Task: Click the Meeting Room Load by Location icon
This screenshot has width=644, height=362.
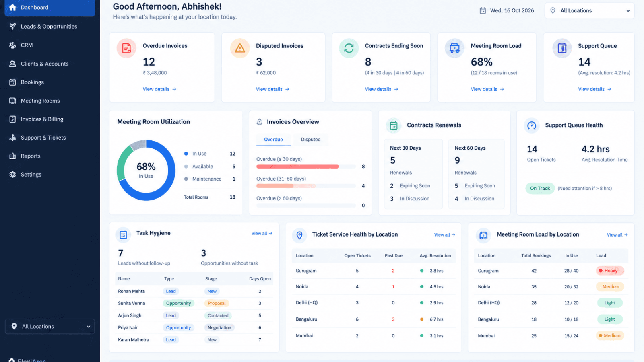Action: (483, 235)
